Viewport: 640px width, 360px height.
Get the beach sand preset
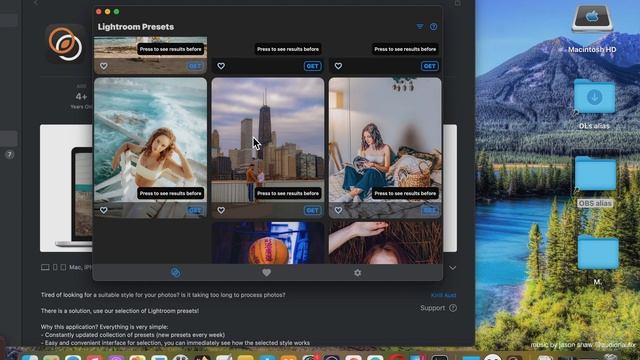(x=195, y=66)
